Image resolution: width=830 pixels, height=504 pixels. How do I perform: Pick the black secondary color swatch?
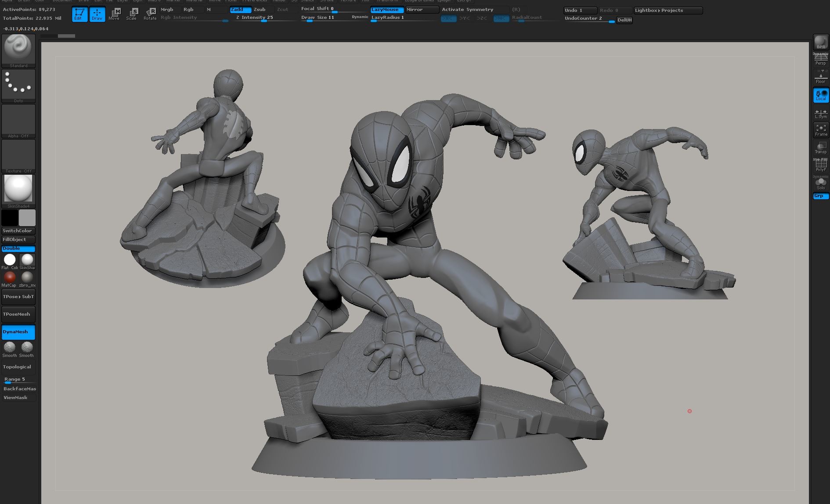[10, 218]
